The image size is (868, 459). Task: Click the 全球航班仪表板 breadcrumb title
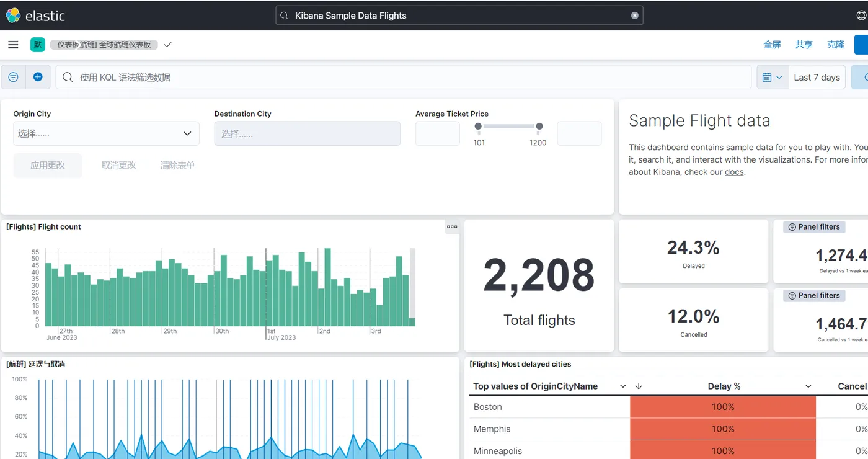125,45
